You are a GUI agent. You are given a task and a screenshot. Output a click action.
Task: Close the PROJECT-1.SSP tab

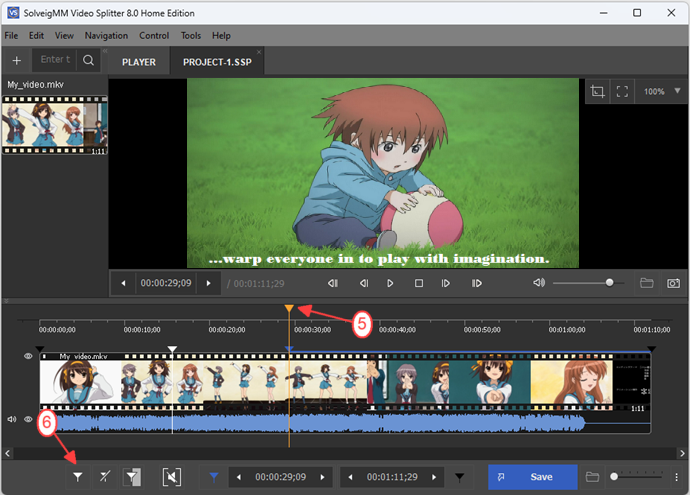click(x=259, y=52)
